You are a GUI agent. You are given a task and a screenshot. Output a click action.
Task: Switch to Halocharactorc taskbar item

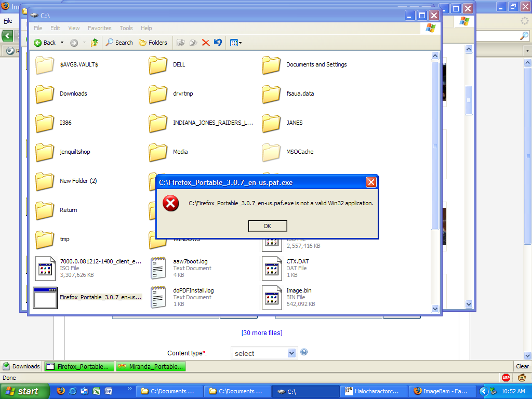click(374, 391)
